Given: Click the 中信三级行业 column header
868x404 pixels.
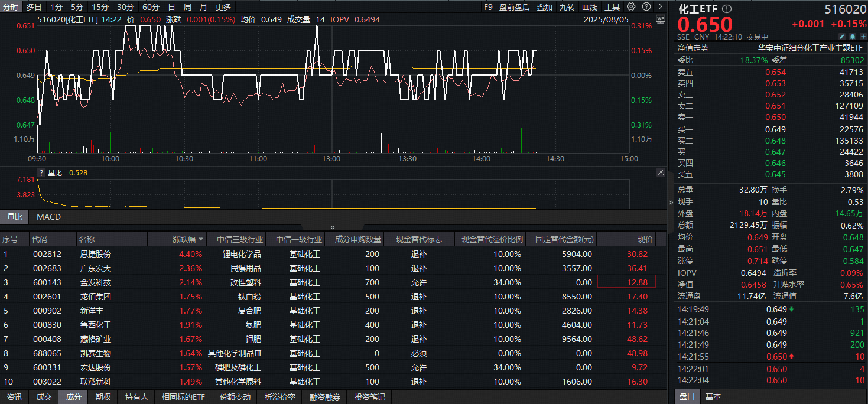Looking at the screenshot, I should [x=235, y=240].
